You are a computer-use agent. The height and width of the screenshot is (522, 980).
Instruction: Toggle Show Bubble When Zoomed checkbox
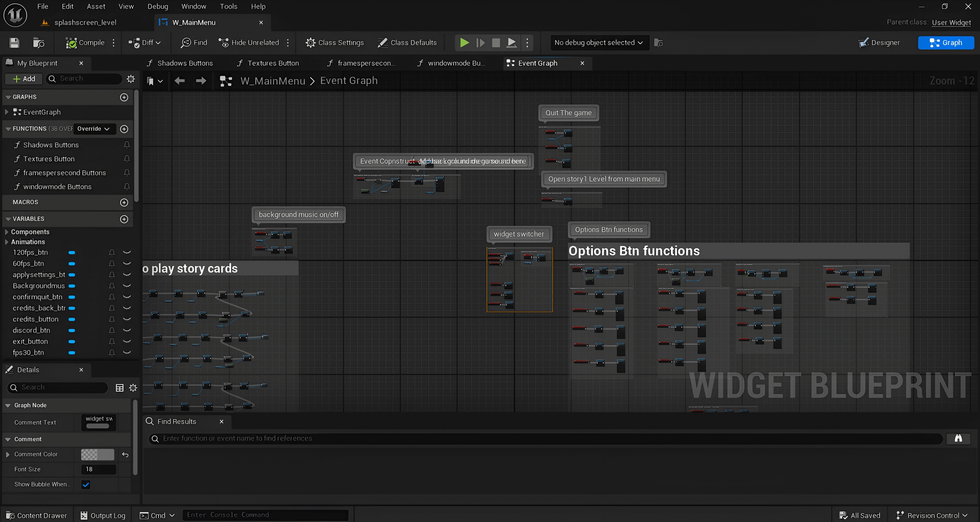click(x=86, y=484)
